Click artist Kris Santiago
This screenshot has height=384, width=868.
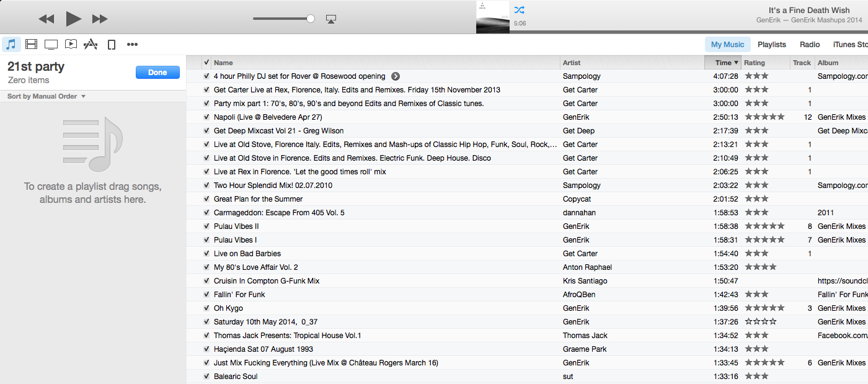585,281
